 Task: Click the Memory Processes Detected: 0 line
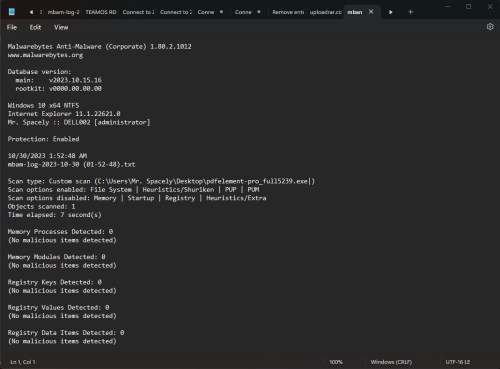pyautogui.click(x=60, y=232)
